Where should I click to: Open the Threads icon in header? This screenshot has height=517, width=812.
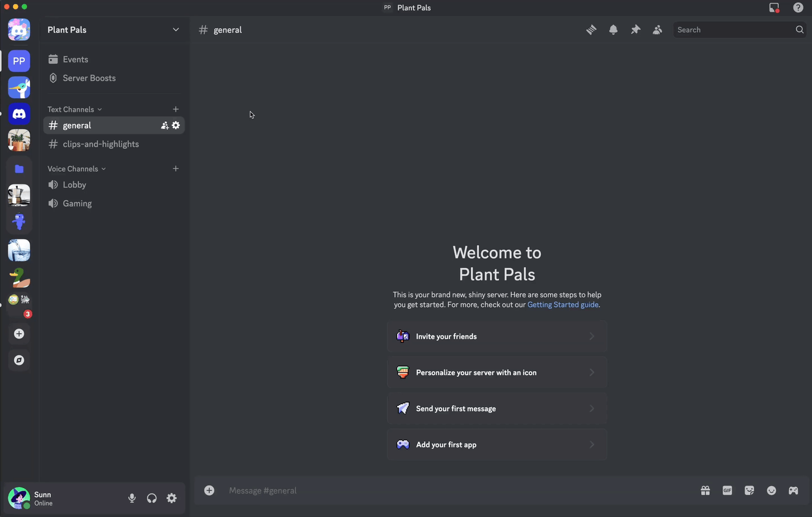591,30
